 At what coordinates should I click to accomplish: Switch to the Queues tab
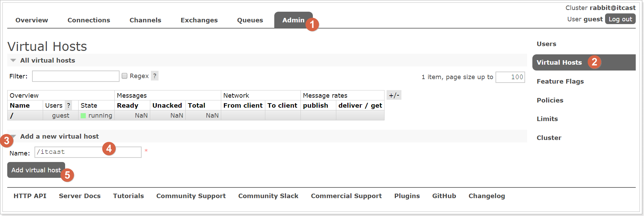pos(250,20)
